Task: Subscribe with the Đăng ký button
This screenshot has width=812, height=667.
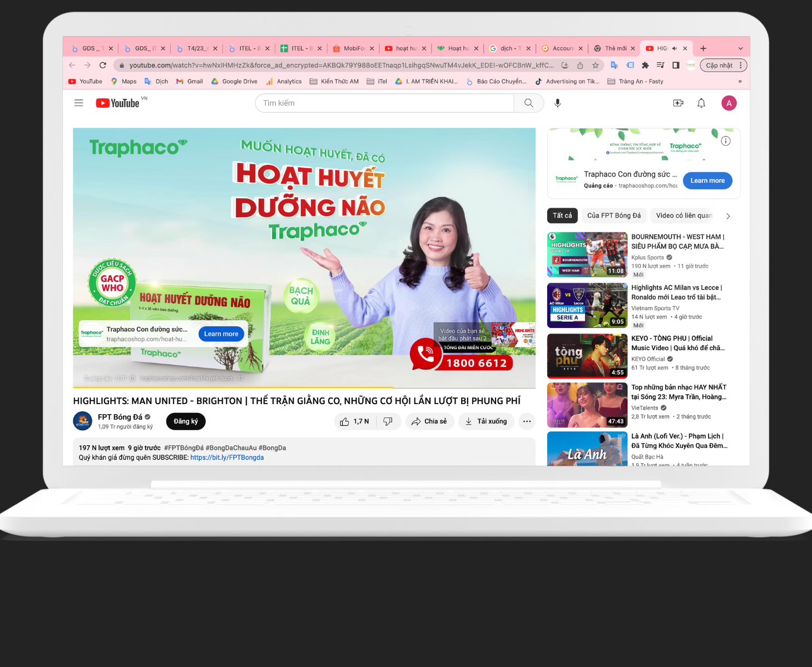Action: [x=186, y=422]
